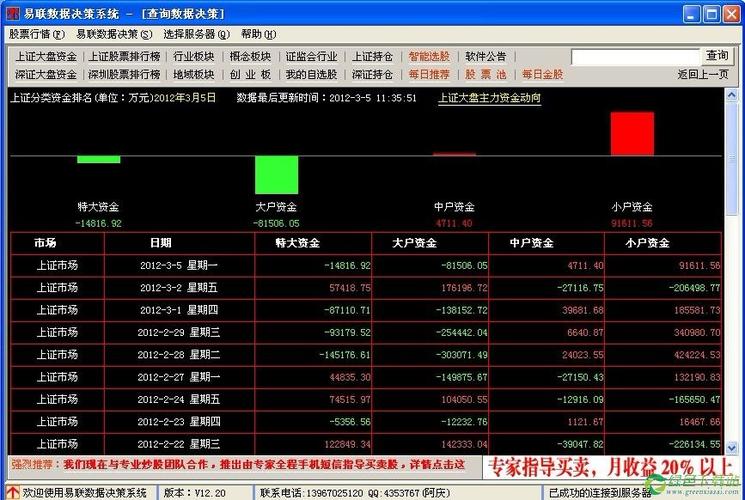Click the vertical scrollbar thumb
Screen dimensions: 745x500
[x=732, y=158]
